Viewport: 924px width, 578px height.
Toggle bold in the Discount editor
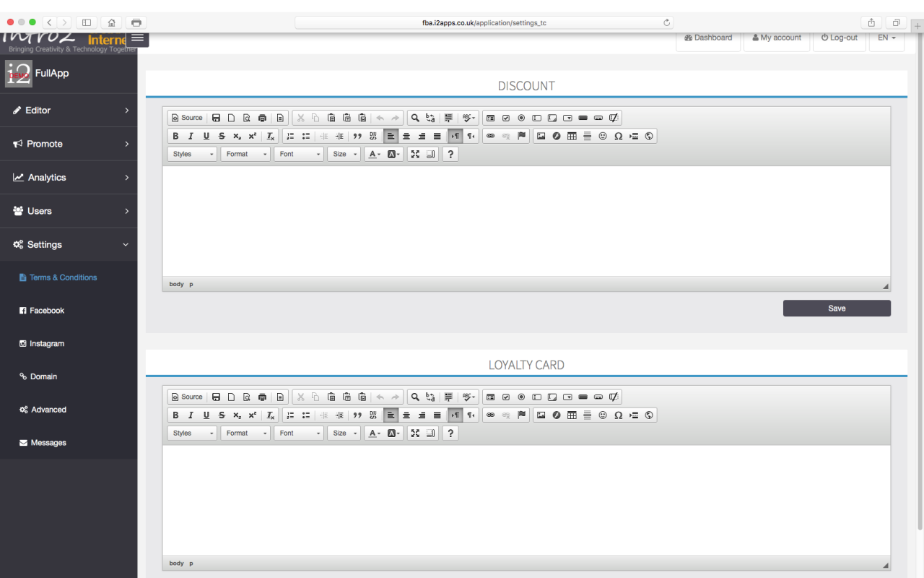tap(175, 136)
